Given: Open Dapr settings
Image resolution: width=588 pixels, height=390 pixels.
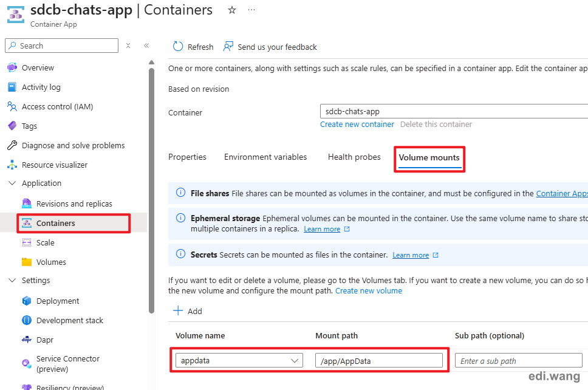Looking at the screenshot, I should (44, 340).
